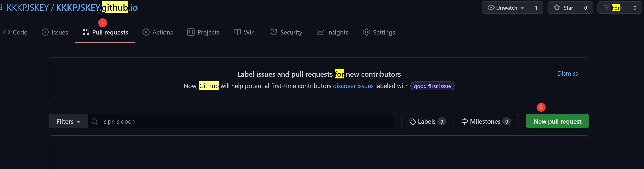The image size is (644, 169).
Task: Open the Filters dropdown
Action: [68, 122]
